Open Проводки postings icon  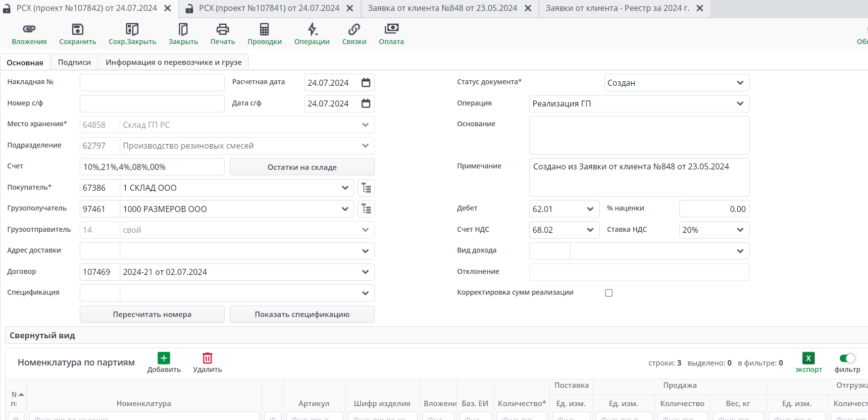pos(264,30)
